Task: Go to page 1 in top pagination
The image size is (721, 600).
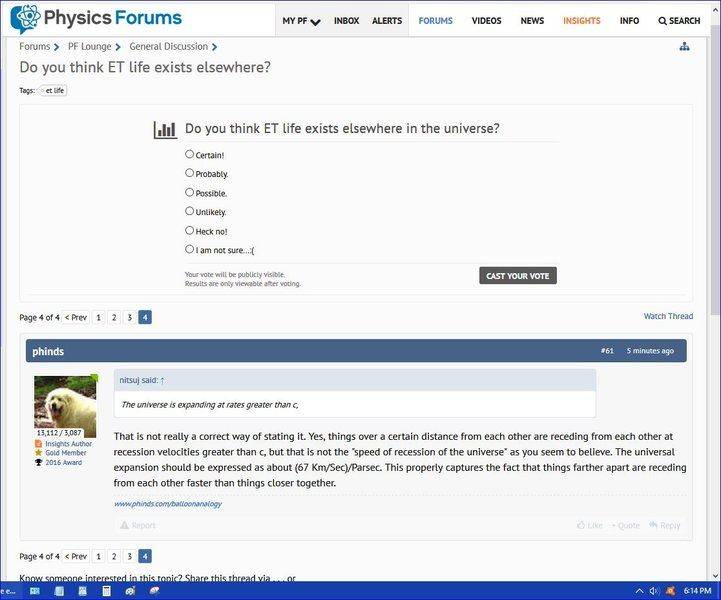Action: pos(98,317)
